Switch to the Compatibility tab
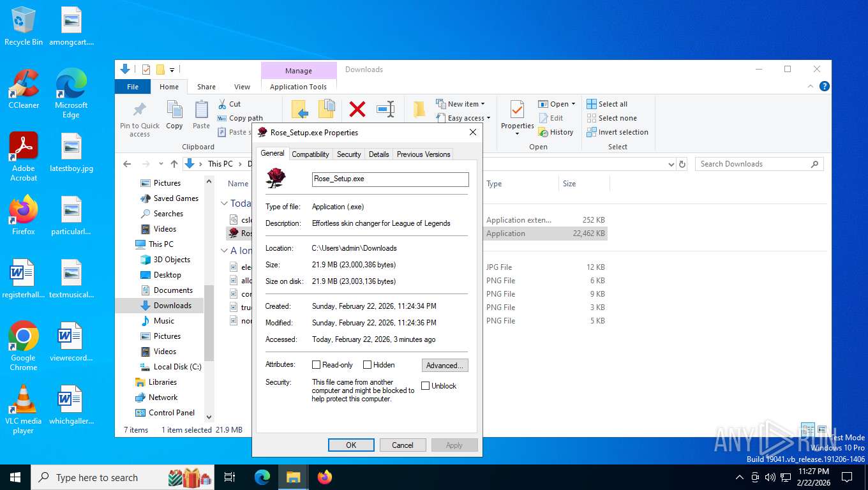868x490 pixels. 310,154
